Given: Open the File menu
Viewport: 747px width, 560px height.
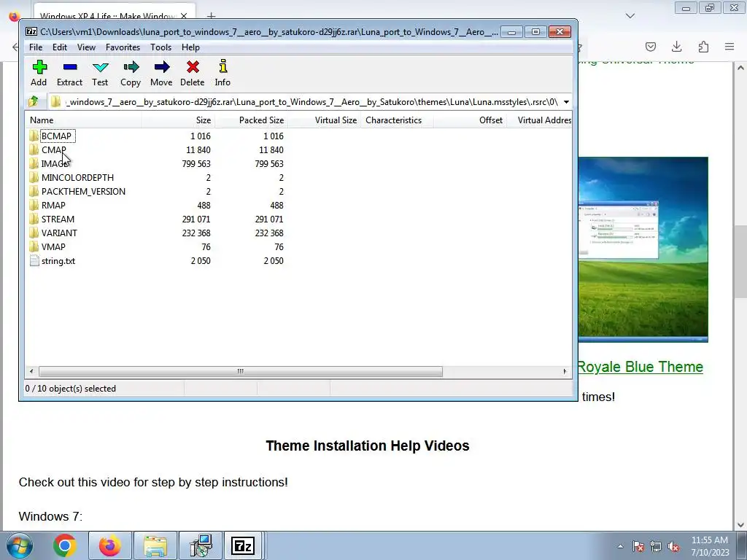Looking at the screenshot, I should 36,47.
